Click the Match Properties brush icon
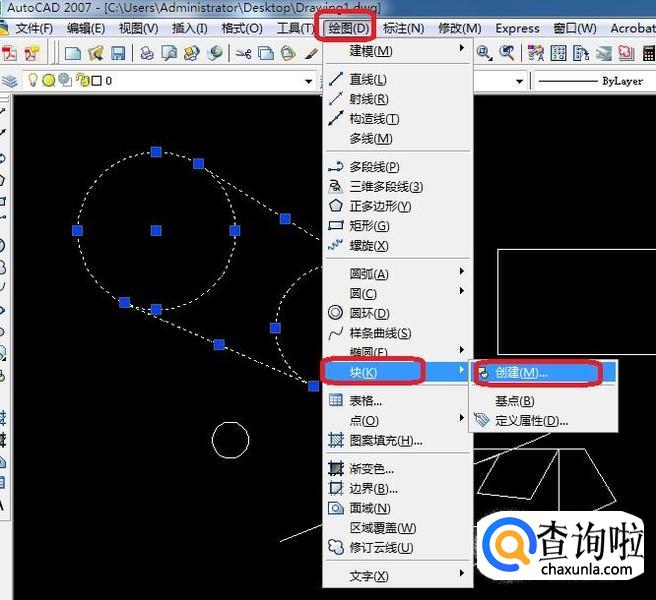Viewport: 656px width, 600px height. pyautogui.click(x=311, y=53)
